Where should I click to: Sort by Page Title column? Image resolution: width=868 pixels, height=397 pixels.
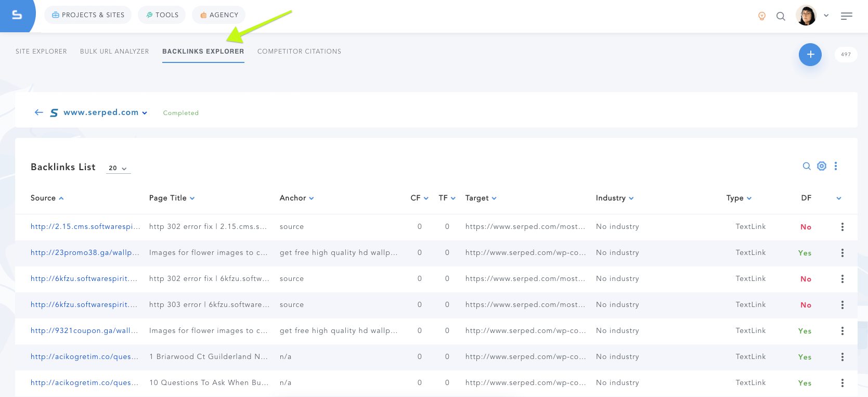pyautogui.click(x=172, y=198)
